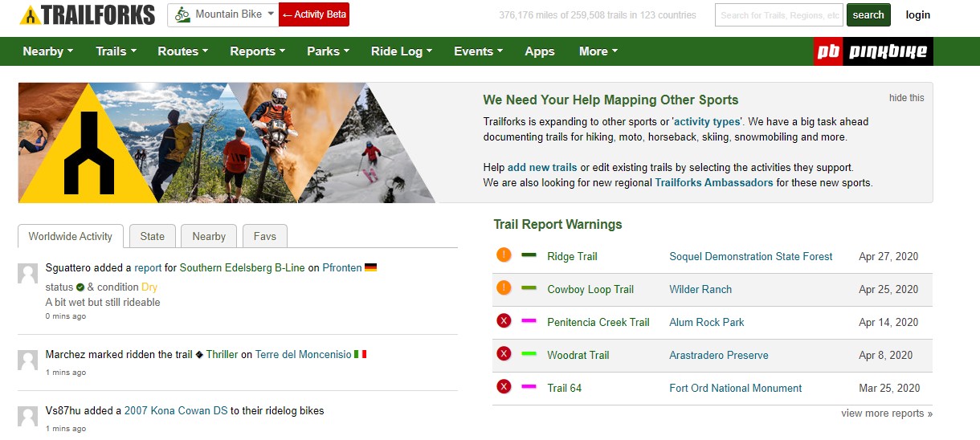This screenshot has height=440, width=980.
Task: Click Sguattero's avatar icon
Action: (x=27, y=273)
